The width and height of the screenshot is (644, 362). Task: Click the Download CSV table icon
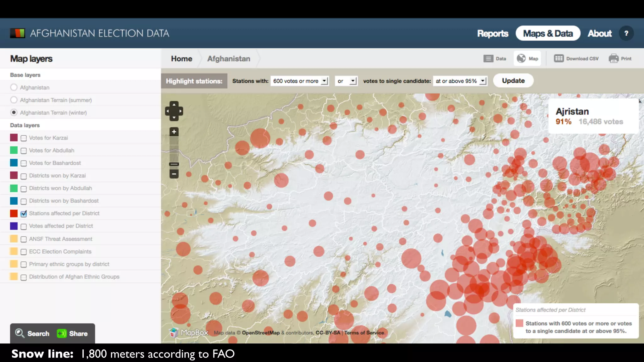[x=559, y=58]
